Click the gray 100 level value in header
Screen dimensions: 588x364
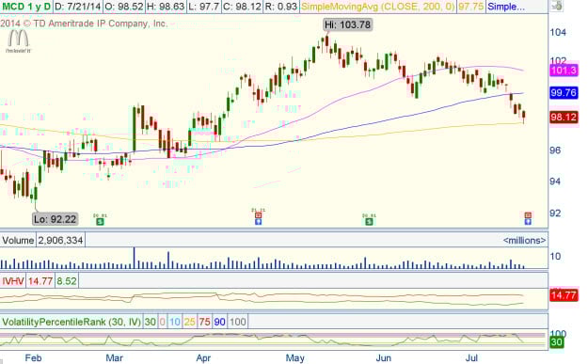[238, 322]
